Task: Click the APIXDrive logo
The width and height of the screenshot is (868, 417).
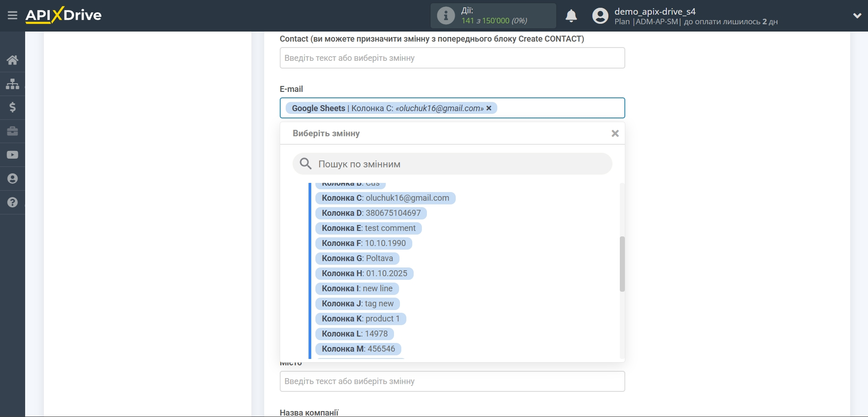Action: 64,16
